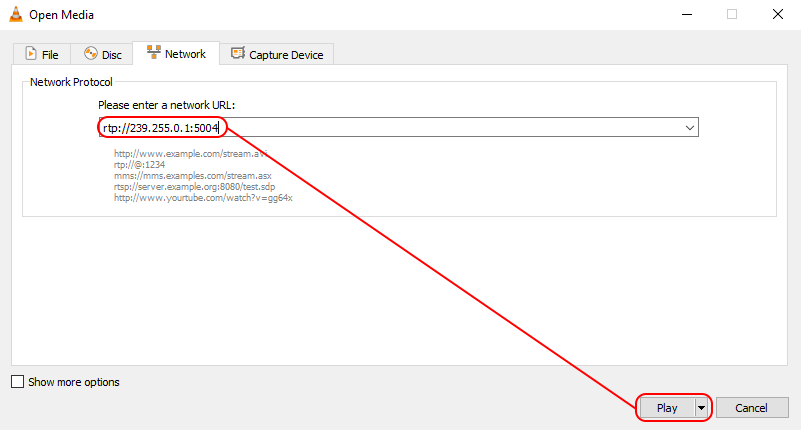Enable Show more options checkbox

coord(17,381)
